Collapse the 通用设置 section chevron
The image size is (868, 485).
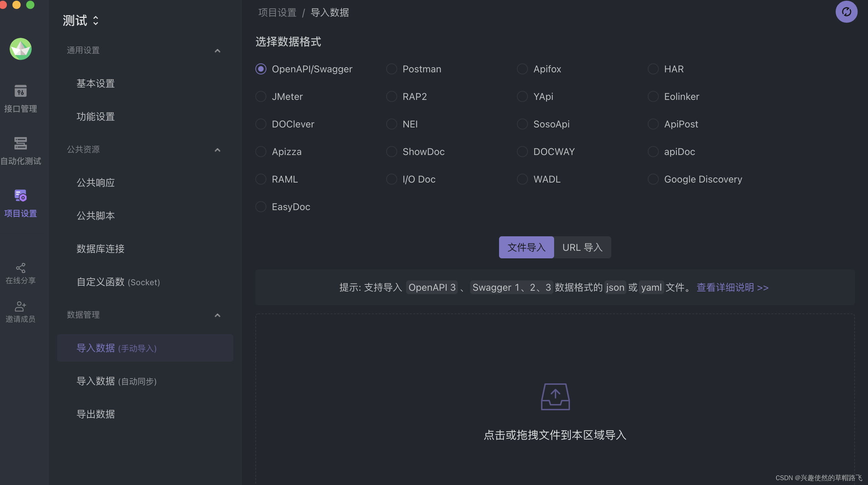(x=217, y=51)
